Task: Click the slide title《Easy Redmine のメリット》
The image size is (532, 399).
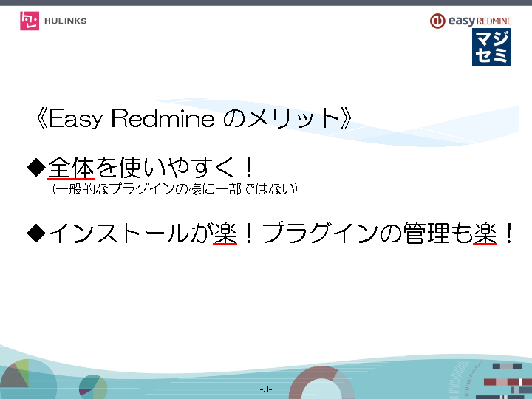Action: (x=191, y=118)
